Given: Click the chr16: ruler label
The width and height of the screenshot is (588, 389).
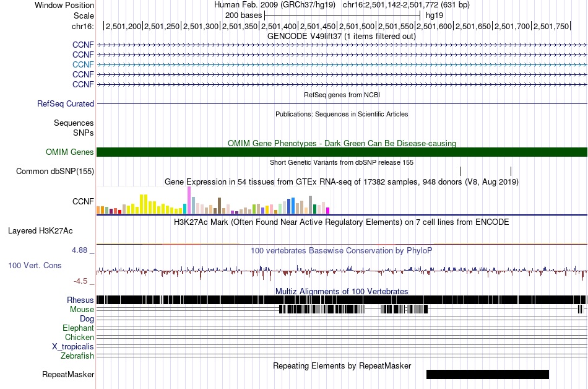Looking at the screenshot, I should coord(83,26).
